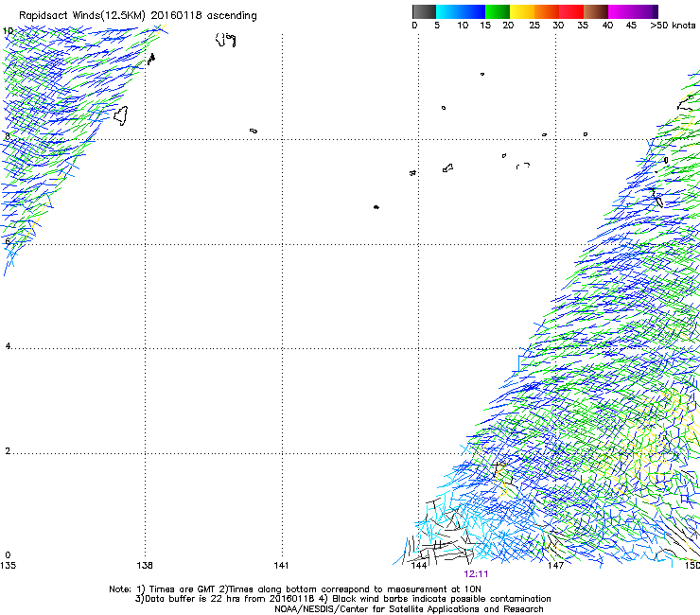The image size is (700, 615).
Task: Click the legend tick label "35"
Action: pos(583,26)
